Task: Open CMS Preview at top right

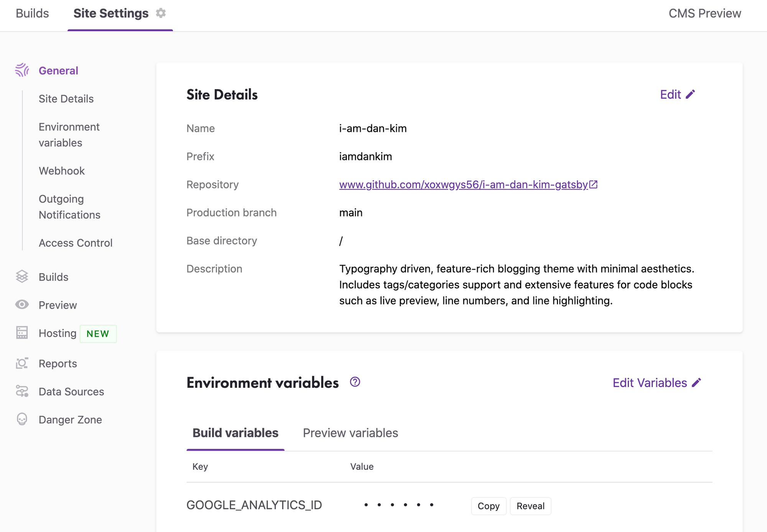Action: point(704,13)
